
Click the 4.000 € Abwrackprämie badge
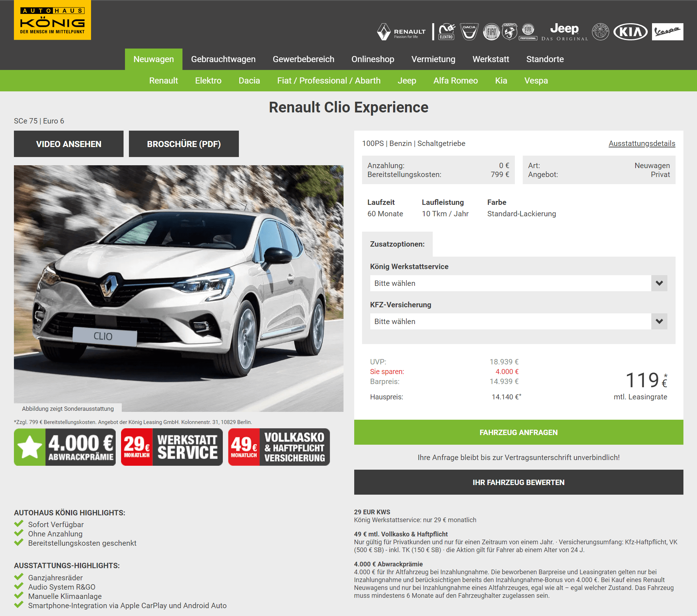65,447
